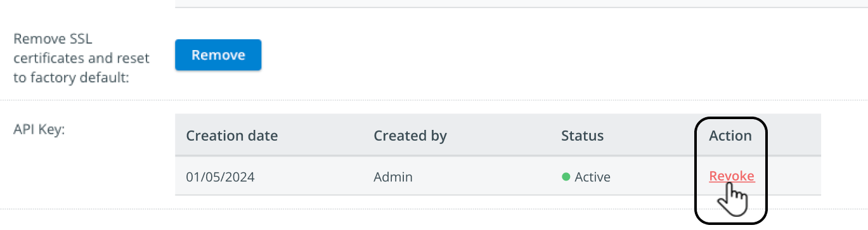Click the empty space between Admin and Active cells
This screenshot has width=868, height=230.
[487, 177]
